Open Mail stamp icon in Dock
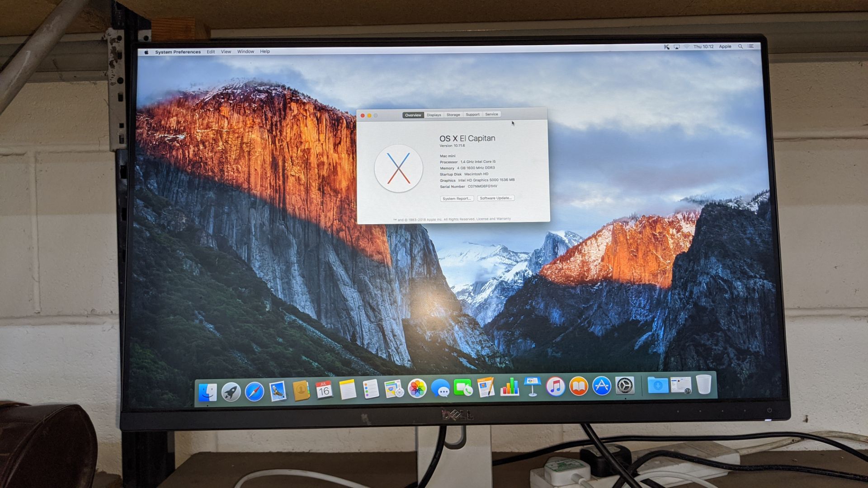 pos(278,391)
